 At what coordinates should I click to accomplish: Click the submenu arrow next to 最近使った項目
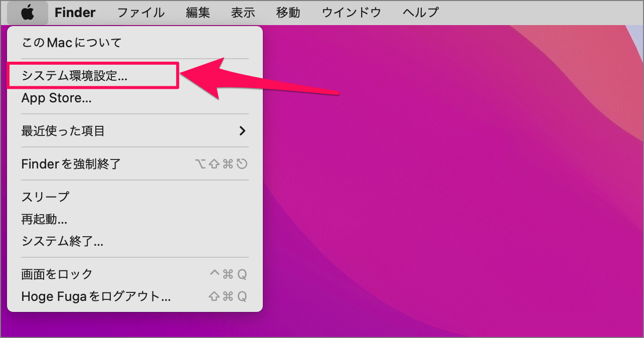242,131
